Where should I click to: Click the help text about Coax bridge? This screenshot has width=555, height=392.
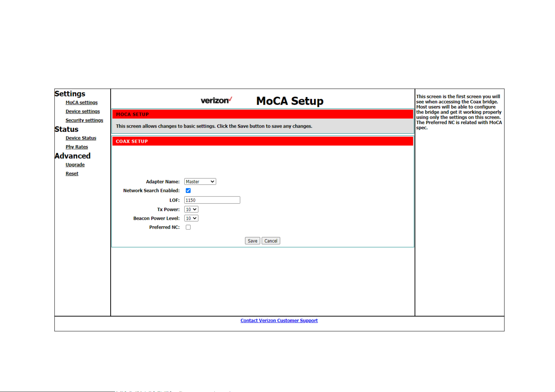click(x=459, y=112)
